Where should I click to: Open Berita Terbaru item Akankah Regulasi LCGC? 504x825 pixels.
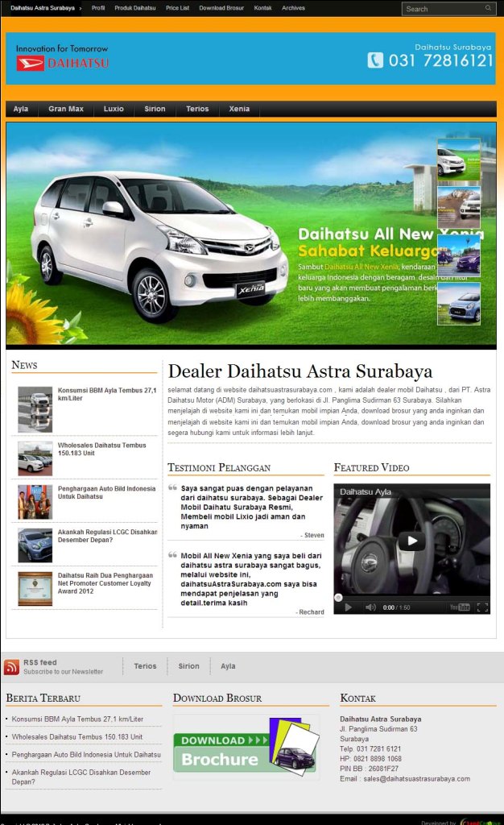point(81,777)
